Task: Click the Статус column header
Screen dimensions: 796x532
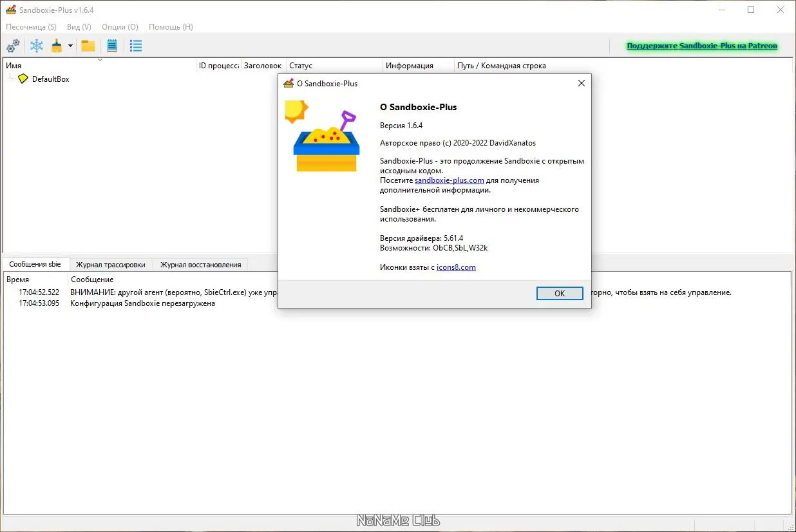Action: [x=334, y=66]
